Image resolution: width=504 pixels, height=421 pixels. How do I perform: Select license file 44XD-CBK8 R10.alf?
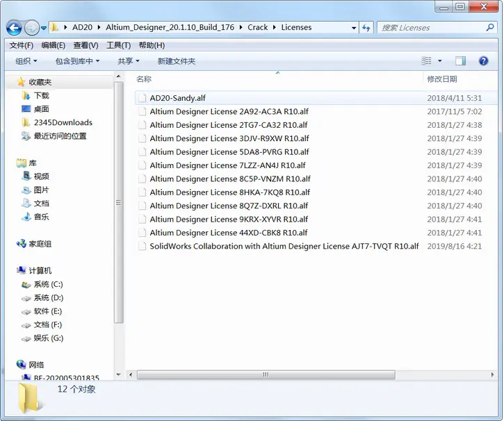point(229,233)
